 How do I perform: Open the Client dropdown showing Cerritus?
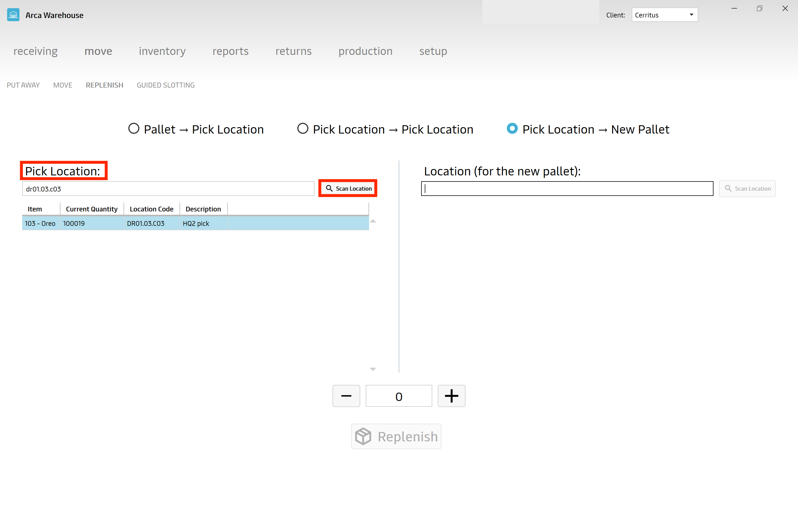(665, 15)
